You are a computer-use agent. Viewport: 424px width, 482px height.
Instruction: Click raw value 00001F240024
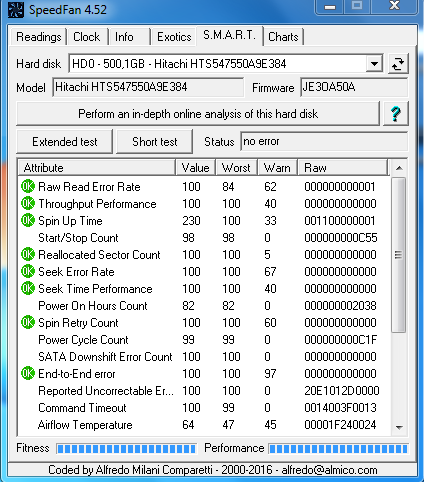(340, 425)
